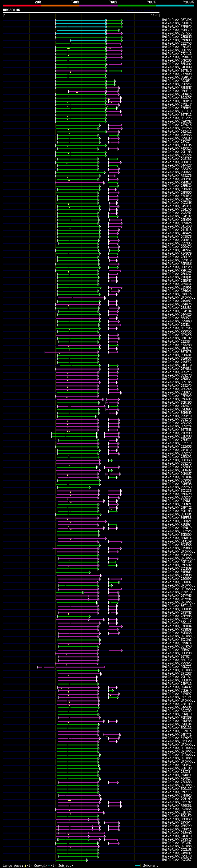Click subject label UniRef100_A9RSY7

tap(177, 84)
